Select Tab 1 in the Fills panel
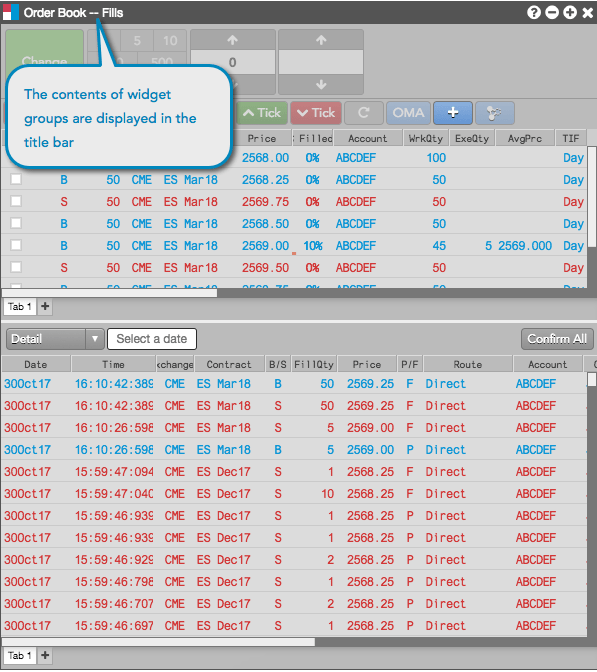The image size is (597, 672). [20, 655]
